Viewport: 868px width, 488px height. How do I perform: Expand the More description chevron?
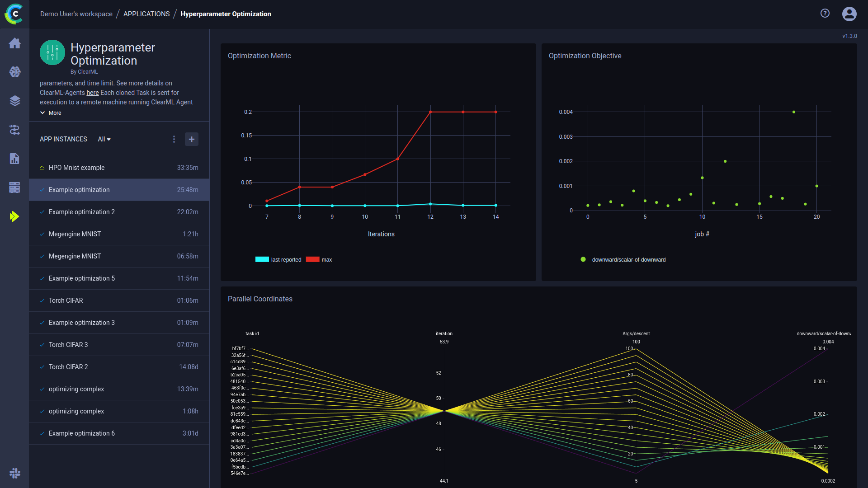[x=51, y=113]
